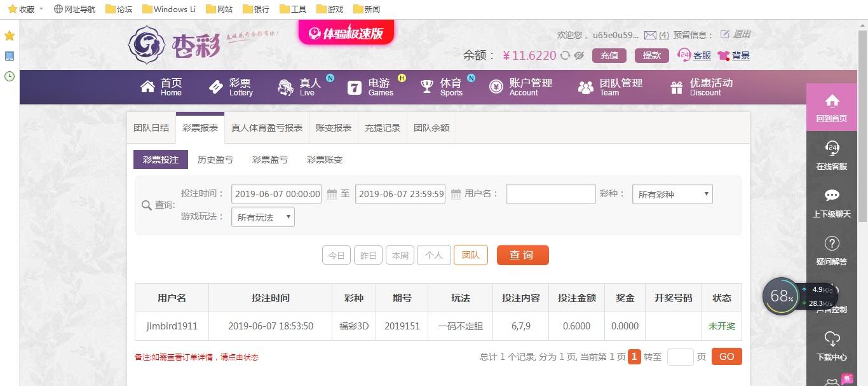Viewport: 868px width, 386px height.
Task: Switch to 团队日结 tab
Action: pos(151,128)
